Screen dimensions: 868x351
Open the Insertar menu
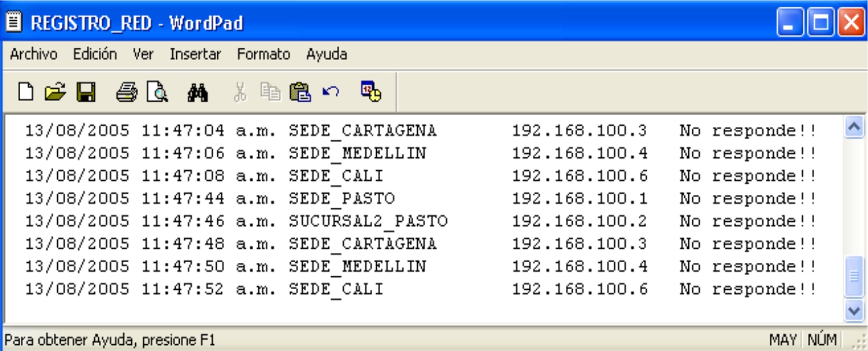[195, 54]
